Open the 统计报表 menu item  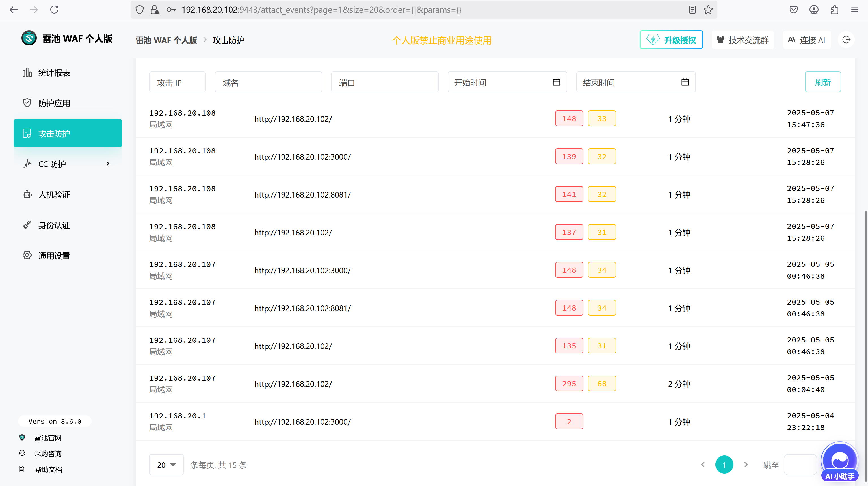(x=68, y=72)
